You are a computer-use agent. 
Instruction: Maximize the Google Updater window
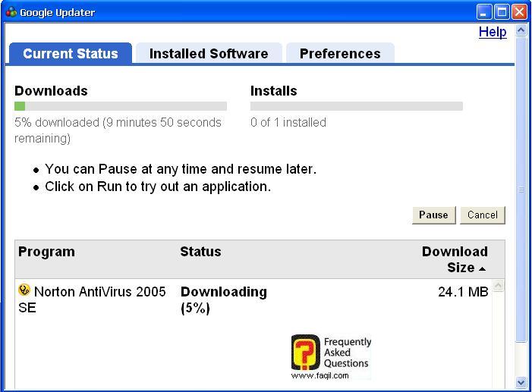pos(502,12)
